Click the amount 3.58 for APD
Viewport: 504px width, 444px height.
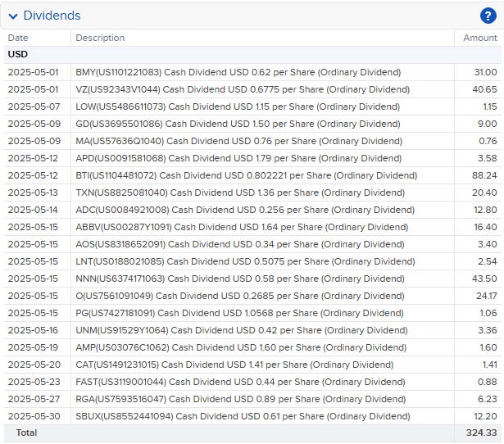(488, 158)
